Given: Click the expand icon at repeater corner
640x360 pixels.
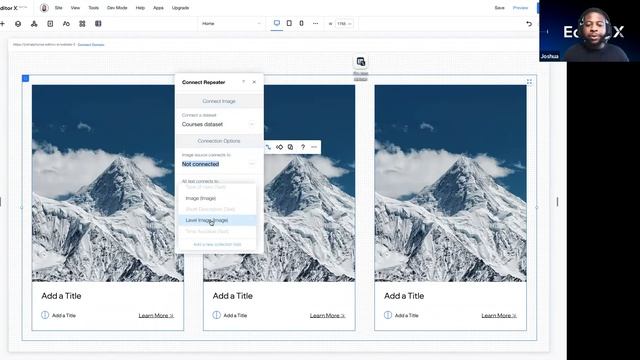Looking at the screenshot, I should tap(529, 82).
